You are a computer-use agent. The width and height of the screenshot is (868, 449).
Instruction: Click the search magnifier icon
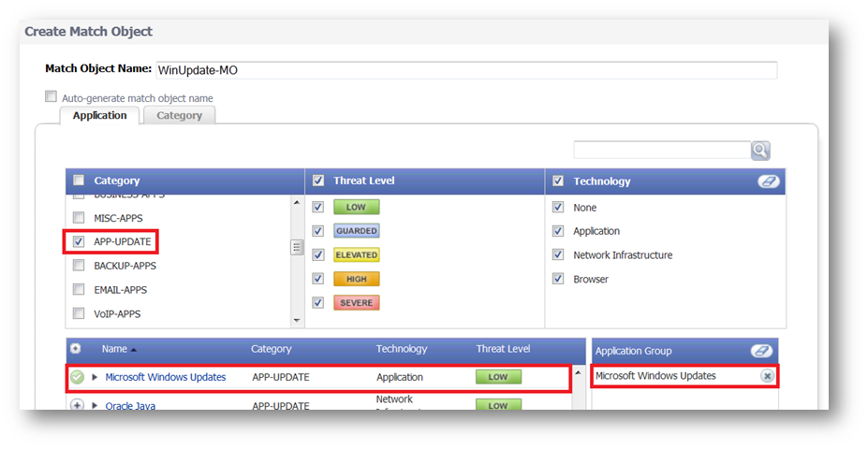(x=760, y=151)
